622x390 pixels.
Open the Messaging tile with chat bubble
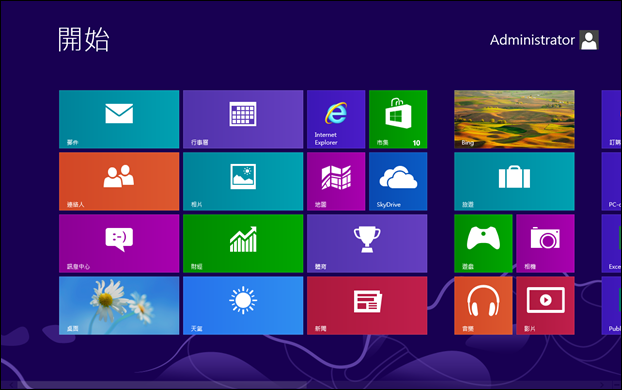pyautogui.click(x=119, y=243)
